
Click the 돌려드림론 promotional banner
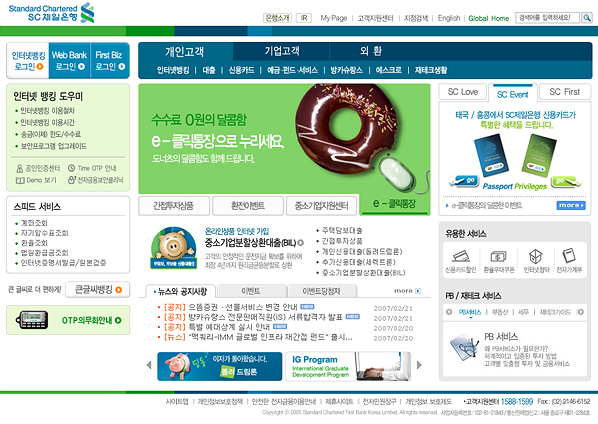[x=220, y=366]
